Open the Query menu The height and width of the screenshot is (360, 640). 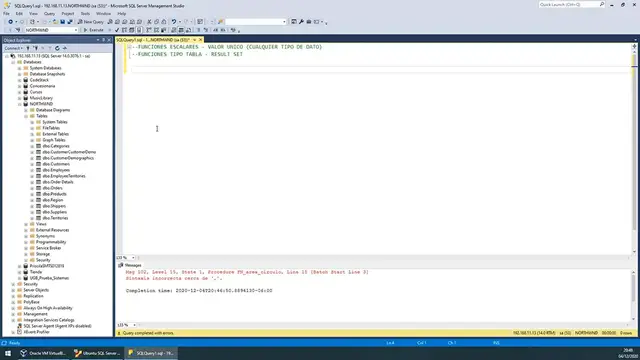[49, 13]
